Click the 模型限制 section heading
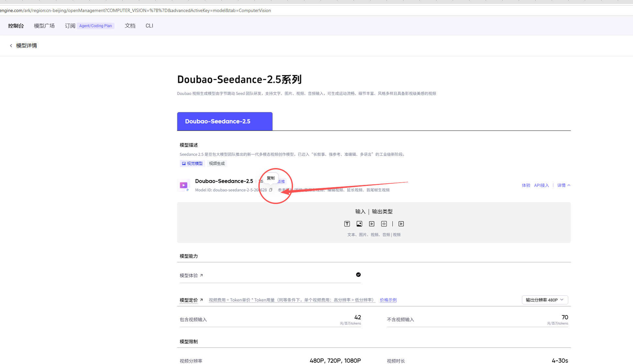The height and width of the screenshot is (364, 633). 189,342
